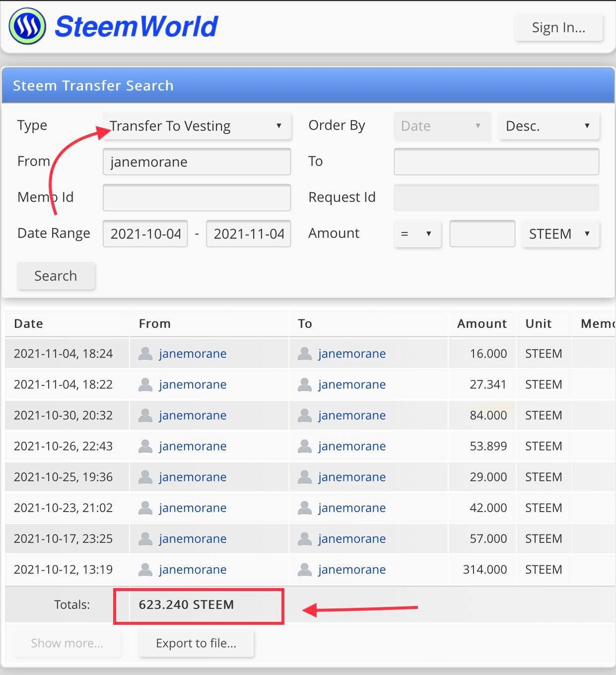Click the Export to file button
Image resolution: width=616 pixels, height=675 pixels.
196,644
